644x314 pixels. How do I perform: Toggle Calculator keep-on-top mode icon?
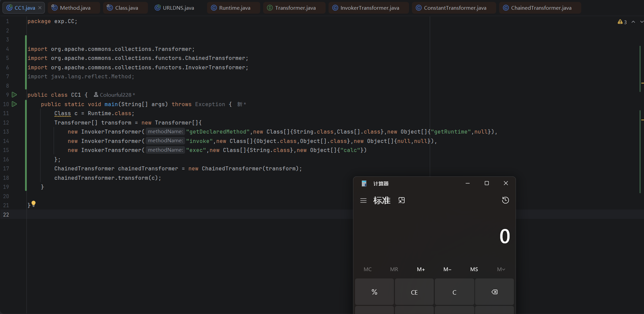coord(402,201)
